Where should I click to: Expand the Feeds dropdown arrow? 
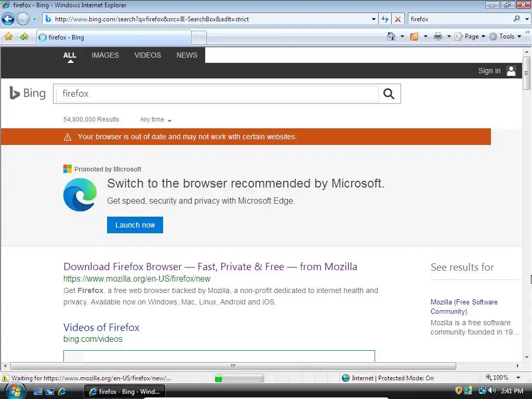[425, 36]
